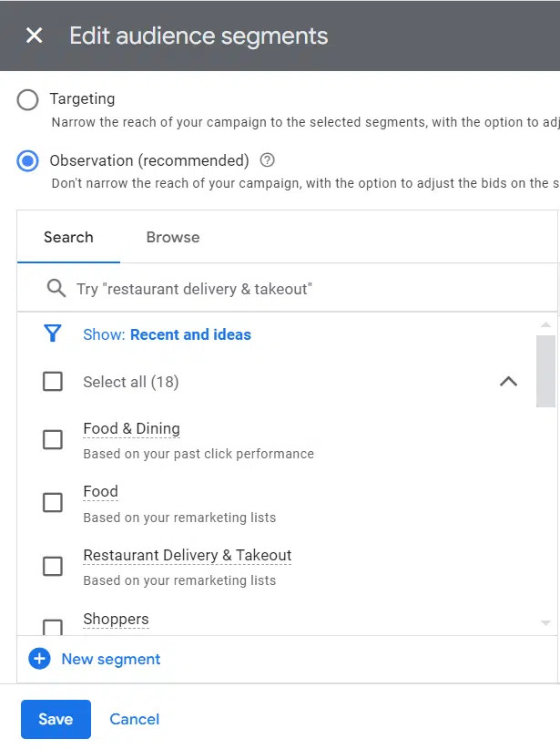Click the search magnifier icon
This screenshot has width=560, height=749.
click(x=56, y=287)
